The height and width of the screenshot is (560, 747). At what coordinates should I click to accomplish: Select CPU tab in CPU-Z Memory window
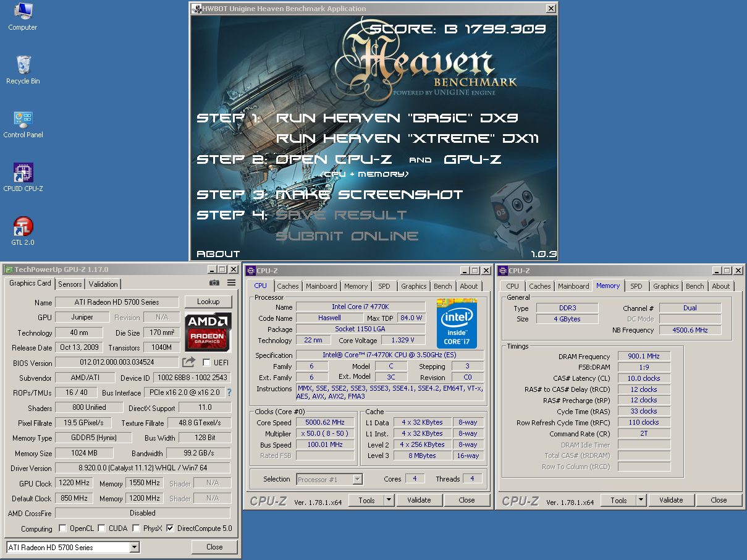(512, 286)
